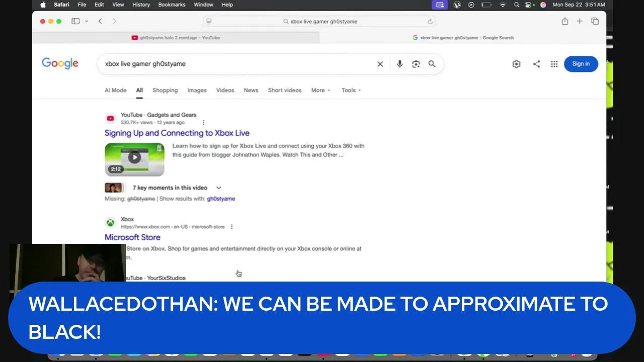This screenshot has width=644, height=362.
Task: Open the Window menu in menu bar
Action: (203, 5)
